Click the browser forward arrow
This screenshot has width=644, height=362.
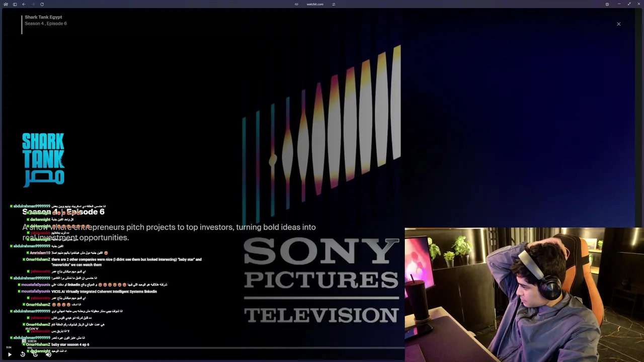[x=33, y=4]
